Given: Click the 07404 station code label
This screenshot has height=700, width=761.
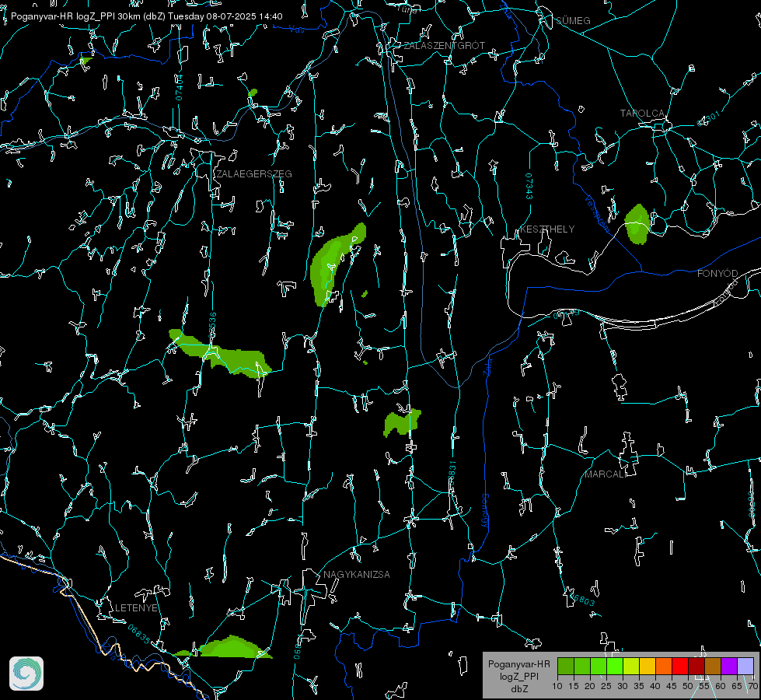Looking at the screenshot, I should click(179, 88).
